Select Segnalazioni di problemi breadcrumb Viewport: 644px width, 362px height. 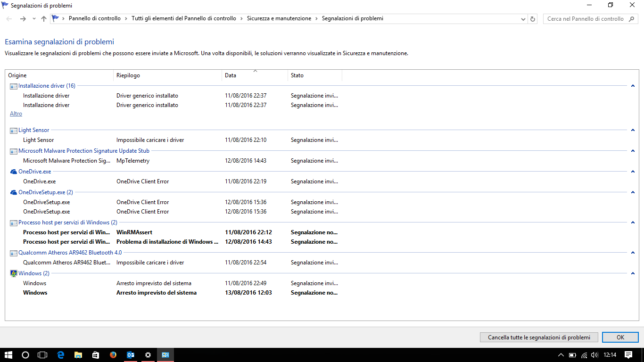click(353, 18)
